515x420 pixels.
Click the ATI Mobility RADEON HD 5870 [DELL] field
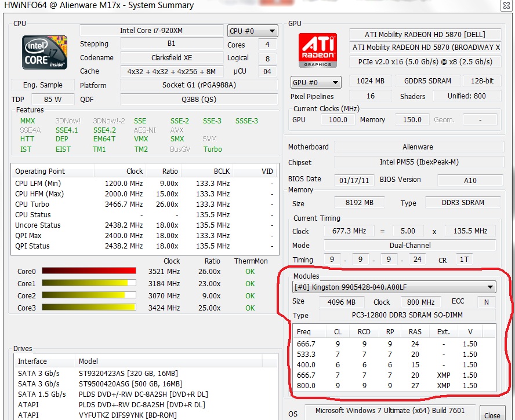coord(425,34)
